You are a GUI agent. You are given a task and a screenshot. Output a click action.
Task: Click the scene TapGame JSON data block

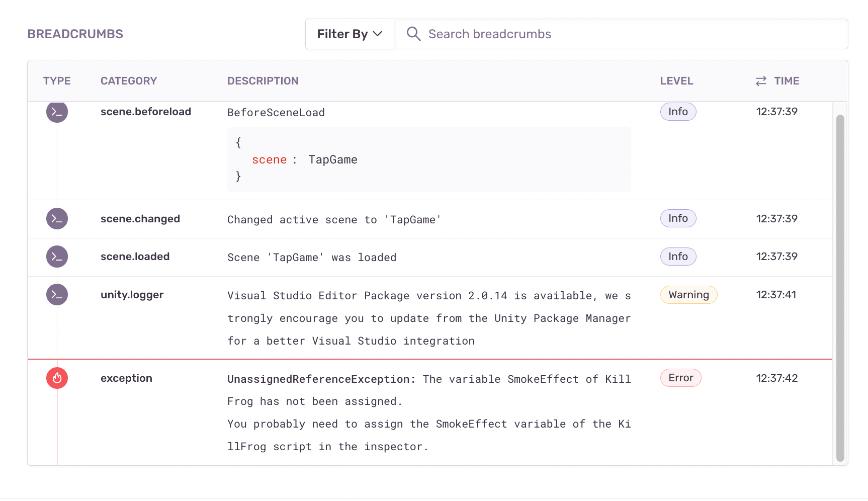pyautogui.click(x=428, y=159)
